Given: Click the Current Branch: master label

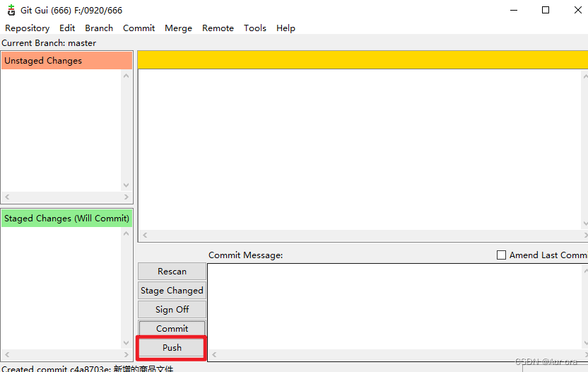Looking at the screenshot, I should click(x=49, y=43).
